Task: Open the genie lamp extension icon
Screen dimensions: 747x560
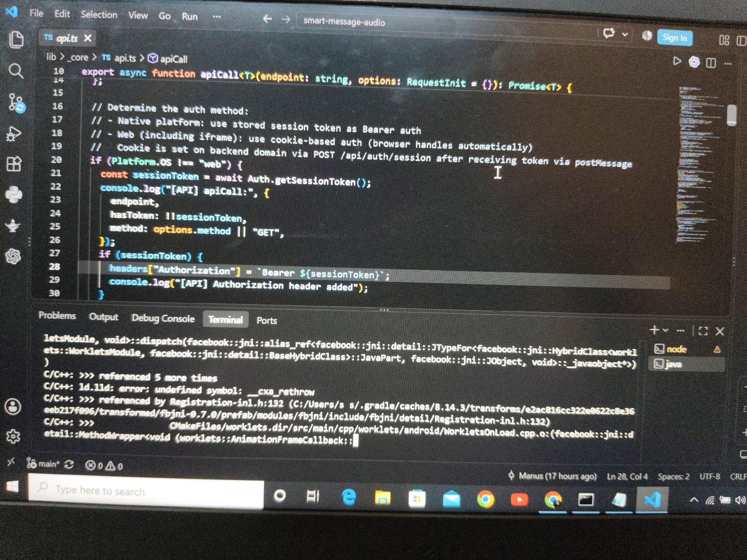Action: point(12,225)
